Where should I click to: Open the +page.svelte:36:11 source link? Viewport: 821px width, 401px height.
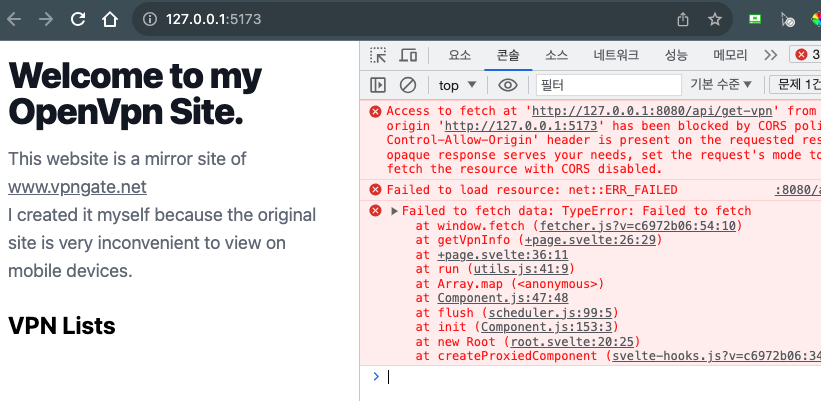click(503, 255)
